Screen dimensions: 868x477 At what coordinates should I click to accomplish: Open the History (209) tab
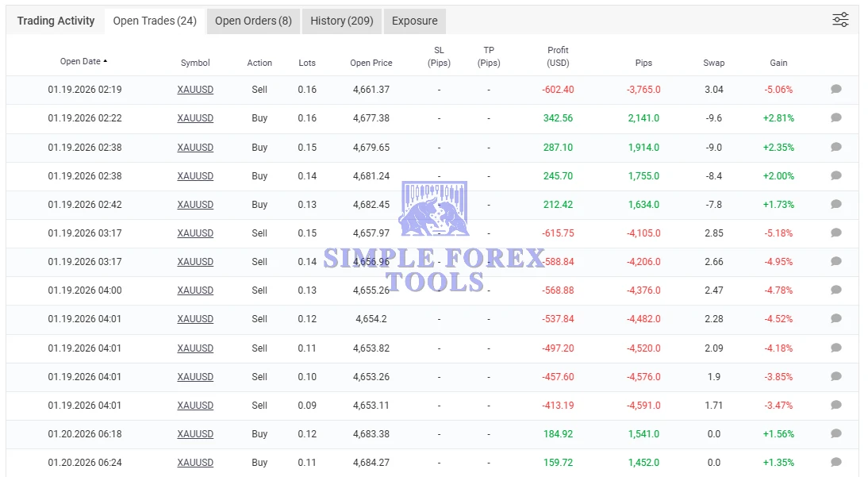coord(342,21)
